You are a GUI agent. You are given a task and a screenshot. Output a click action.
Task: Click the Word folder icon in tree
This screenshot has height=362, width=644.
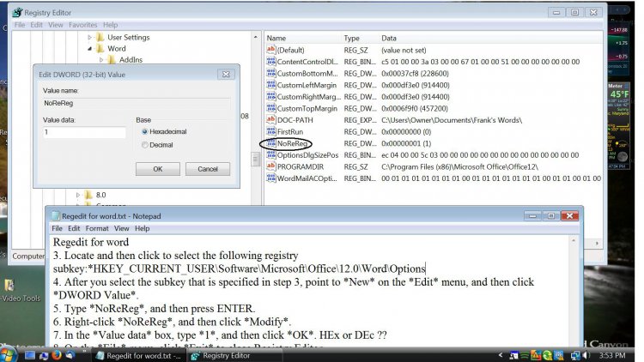tap(100, 49)
